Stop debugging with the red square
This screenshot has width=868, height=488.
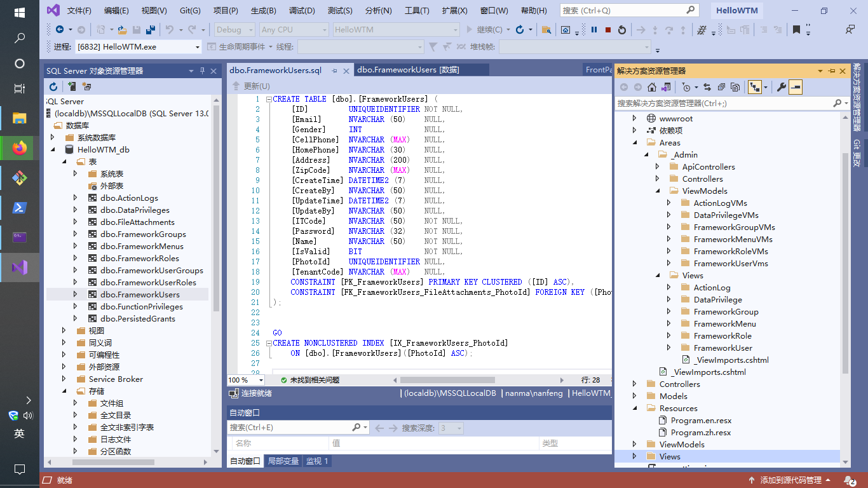click(x=608, y=30)
